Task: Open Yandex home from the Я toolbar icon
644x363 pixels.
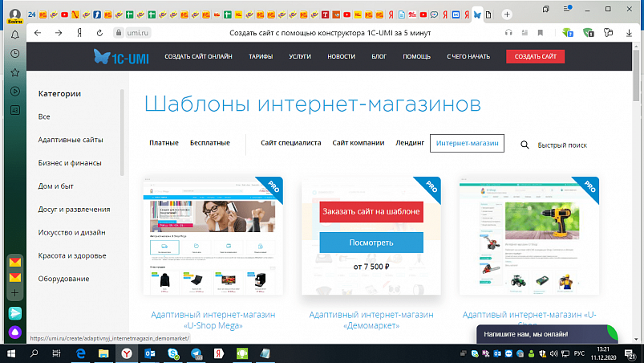Action: [79, 33]
